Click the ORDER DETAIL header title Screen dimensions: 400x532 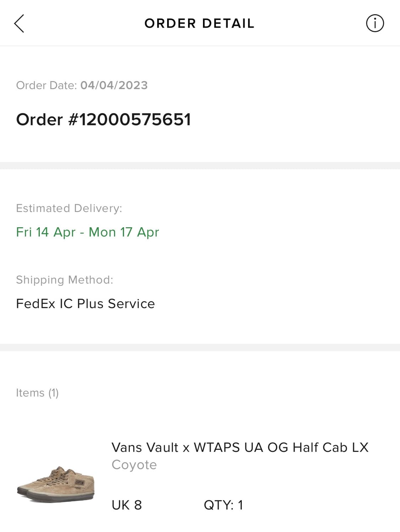pyautogui.click(x=199, y=23)
